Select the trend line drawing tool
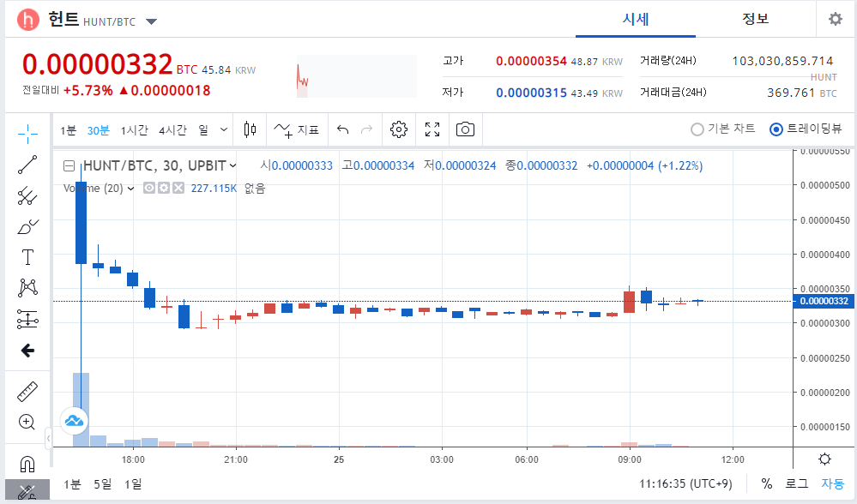Screen dimensions: 857x504 click(x=27, y=165)
